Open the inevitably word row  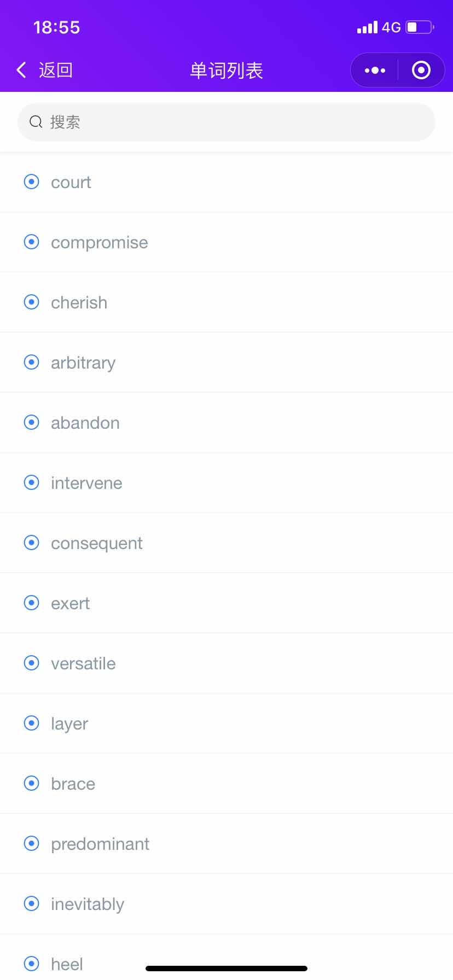point(226,904)
